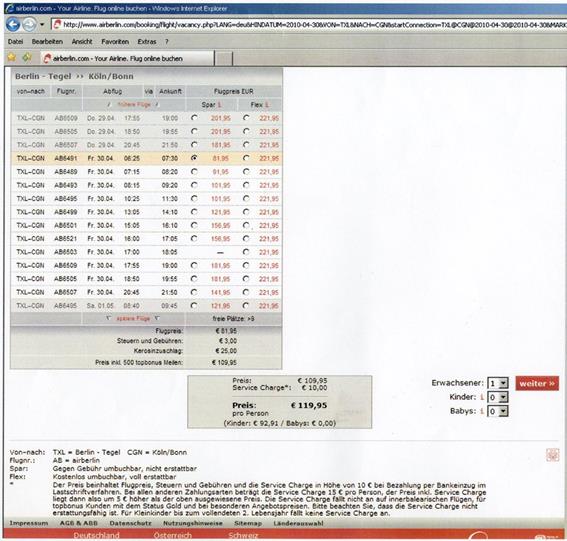The width and height of the screenshot is (567, 541).
Task: Open the recent pages arrow beside Forward
Action: [42, 25]
